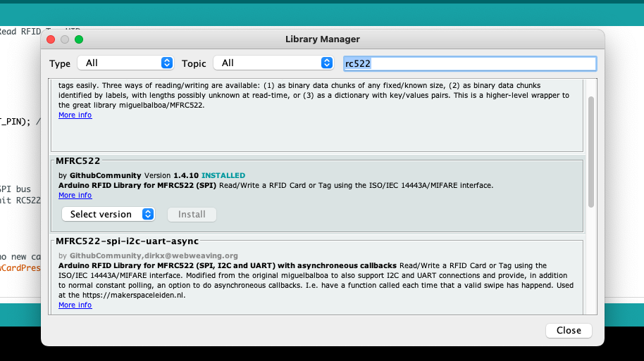The image size is (644, 361).
Task: Click the rc522 search field
Action: 470,63
